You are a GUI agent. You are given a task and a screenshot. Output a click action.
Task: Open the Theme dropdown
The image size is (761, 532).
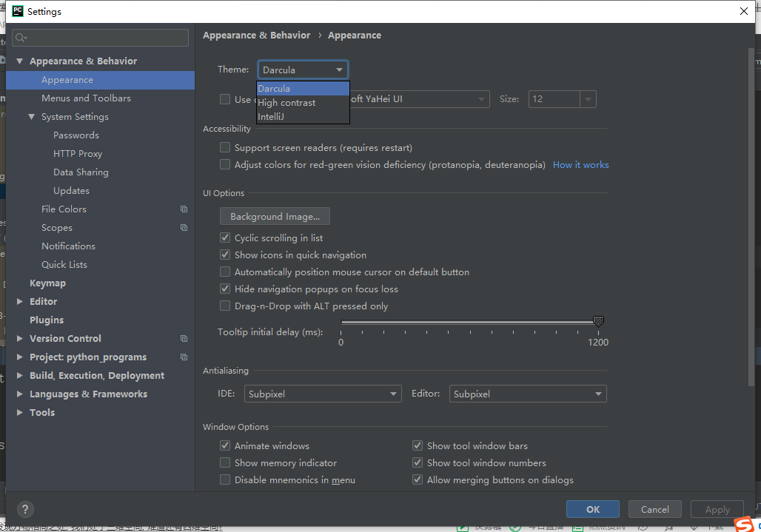[x=303, y=70]
